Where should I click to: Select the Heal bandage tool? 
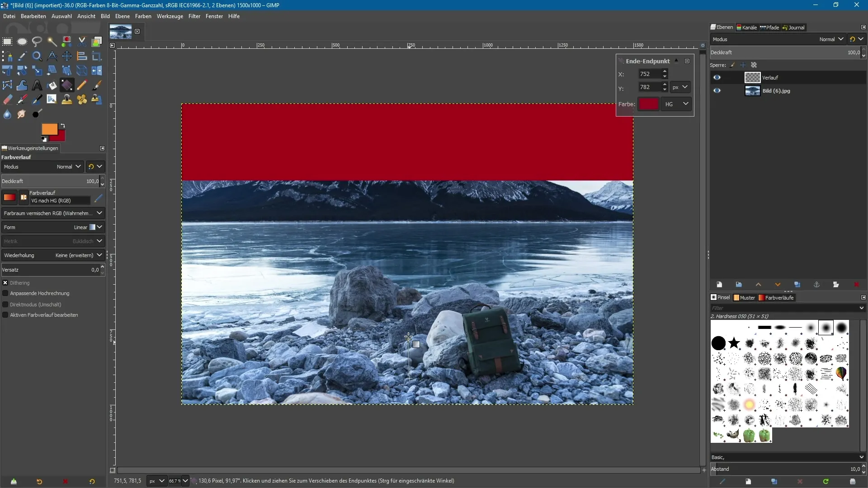82,99
